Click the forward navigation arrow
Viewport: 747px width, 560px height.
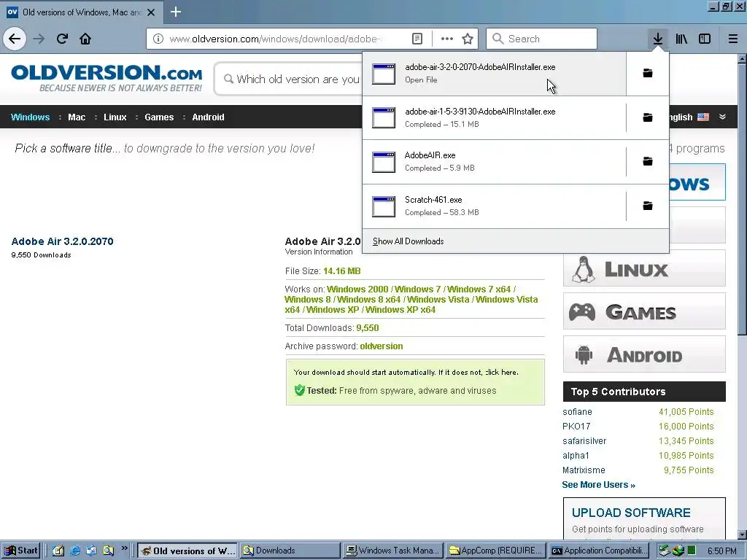coord(39,39)
